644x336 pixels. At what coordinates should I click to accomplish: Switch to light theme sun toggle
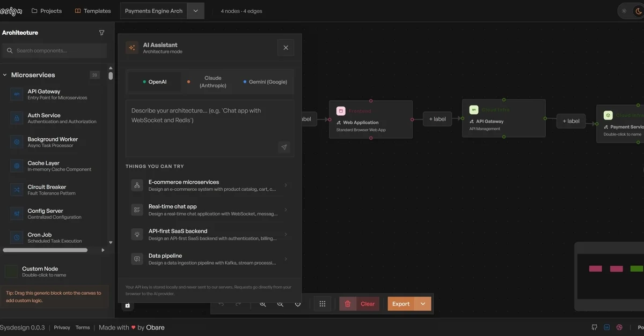624,11
